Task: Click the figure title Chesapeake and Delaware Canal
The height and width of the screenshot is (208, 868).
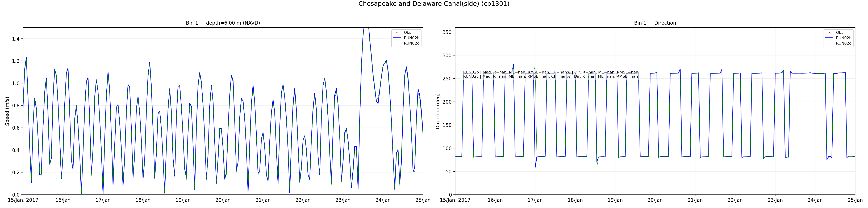Action: click(434, 4)
